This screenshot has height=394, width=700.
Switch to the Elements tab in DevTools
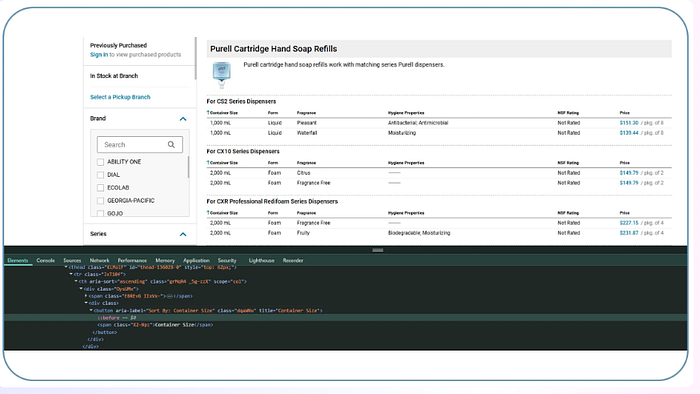[x=18, y=261]
